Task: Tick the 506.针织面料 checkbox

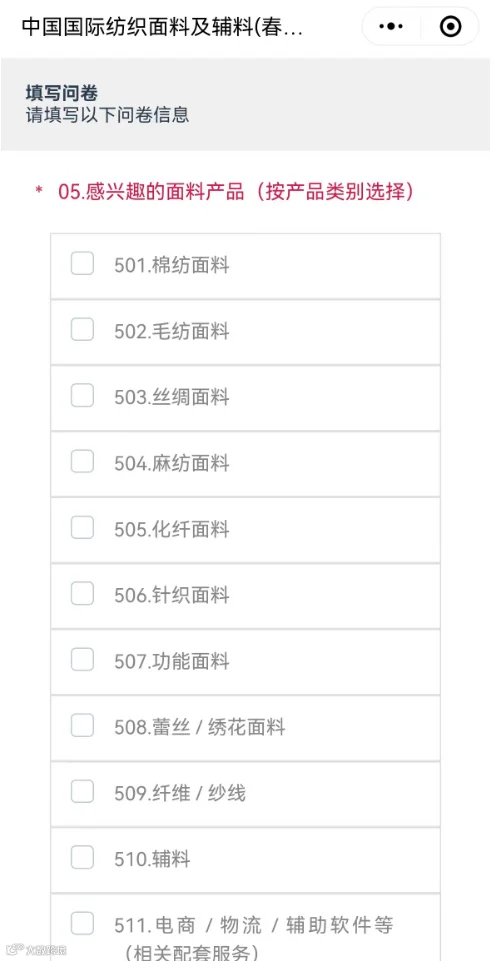Action: [82, 593]
